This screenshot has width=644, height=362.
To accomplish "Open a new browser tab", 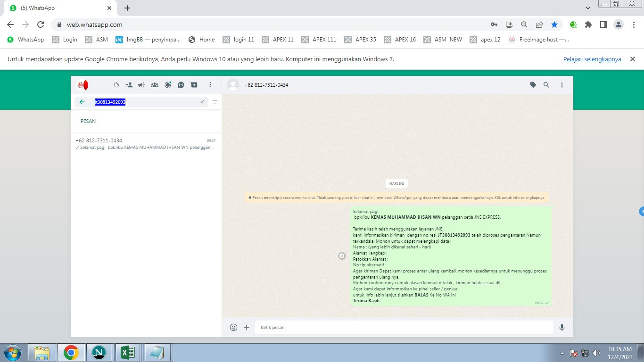I will coord(127,8).
